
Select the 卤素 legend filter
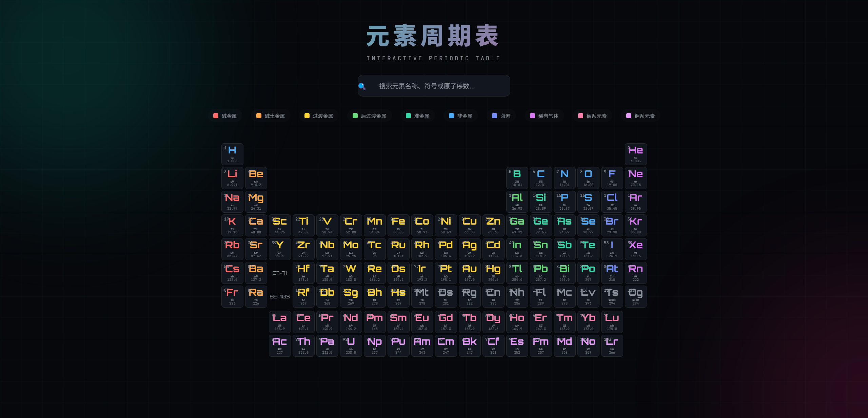(501, 116)
